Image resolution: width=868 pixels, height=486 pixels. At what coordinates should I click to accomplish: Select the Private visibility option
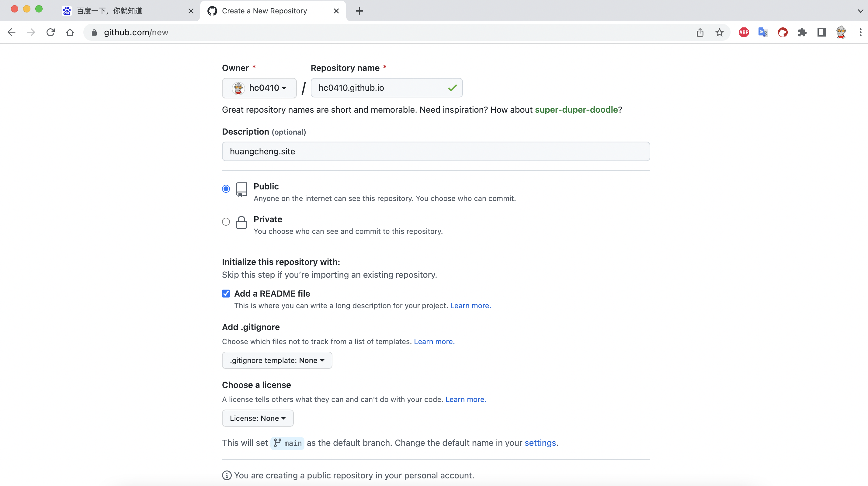226,222
